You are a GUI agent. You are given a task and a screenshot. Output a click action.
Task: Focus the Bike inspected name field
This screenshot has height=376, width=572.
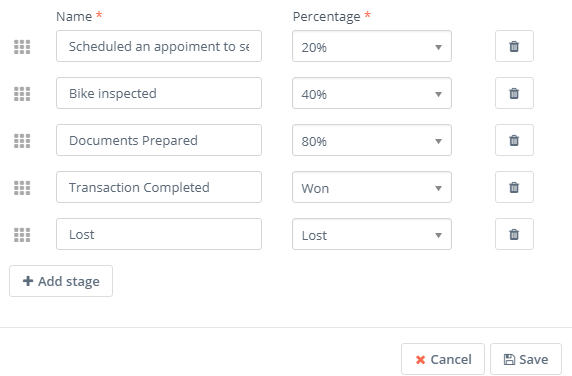(x=159, y=93)
